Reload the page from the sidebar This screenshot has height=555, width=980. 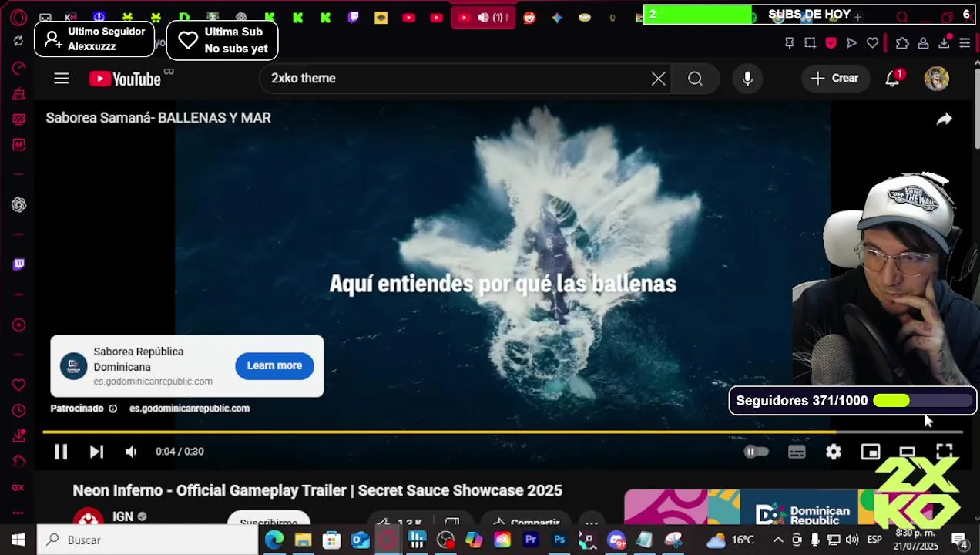18,42
